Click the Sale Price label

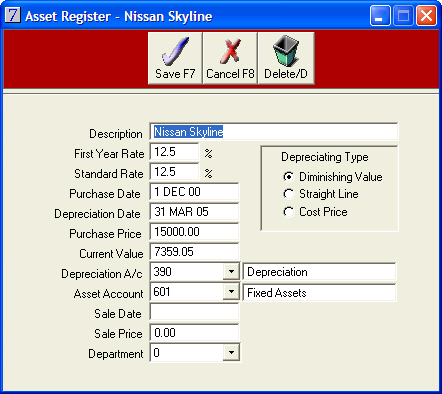[x=118, y=334]
